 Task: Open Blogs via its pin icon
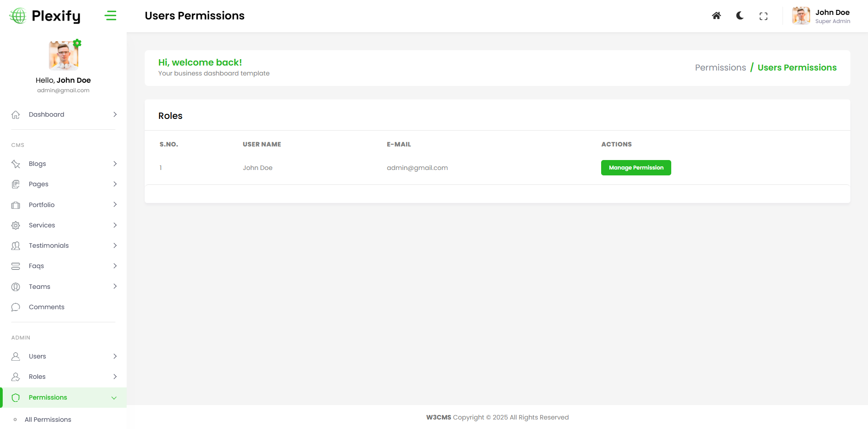click(16, 164)
